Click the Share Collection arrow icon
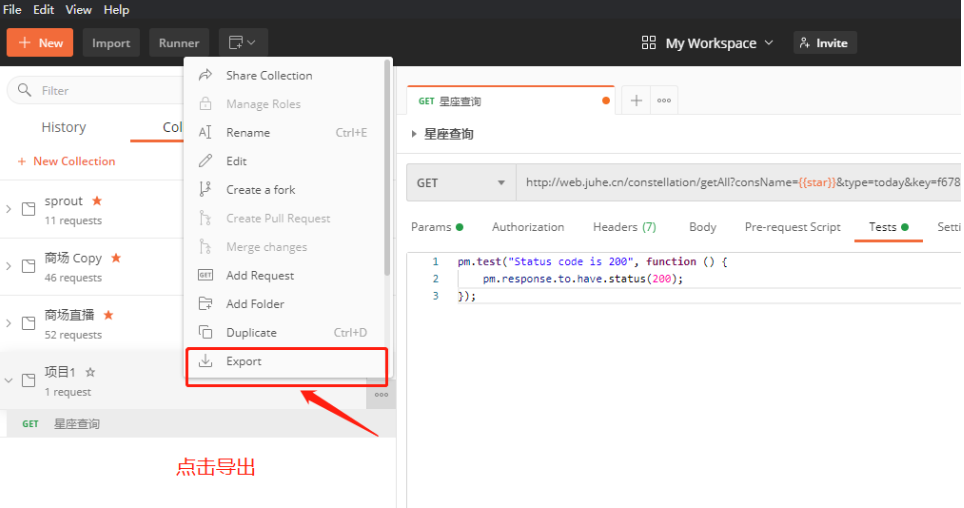This screenshot has width=964, height=508. tap(205, 75)
